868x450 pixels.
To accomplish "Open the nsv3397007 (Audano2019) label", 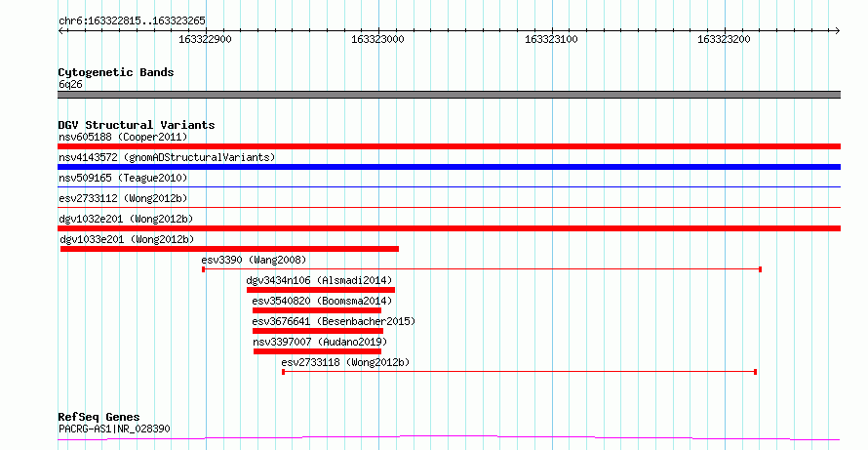I will pyautogui.click(x=320, y=342).
